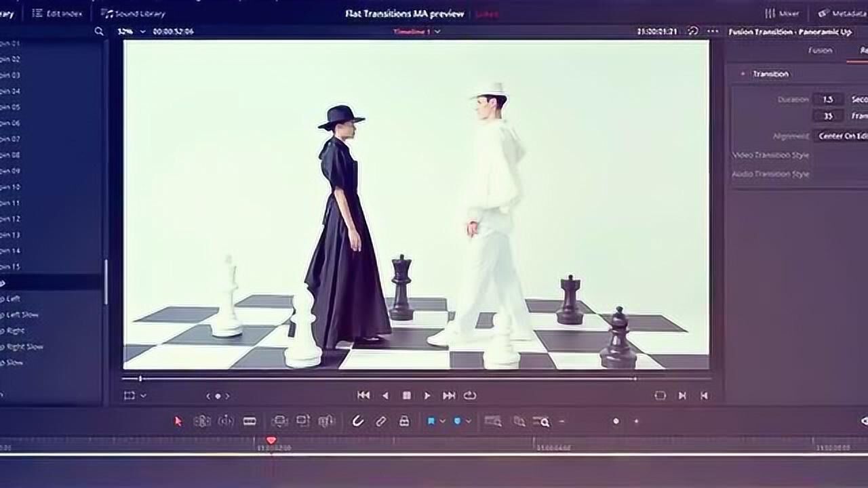Click the red timeline playhead marker
Screen dimensions: 868x488
click(x=271, y=441)
